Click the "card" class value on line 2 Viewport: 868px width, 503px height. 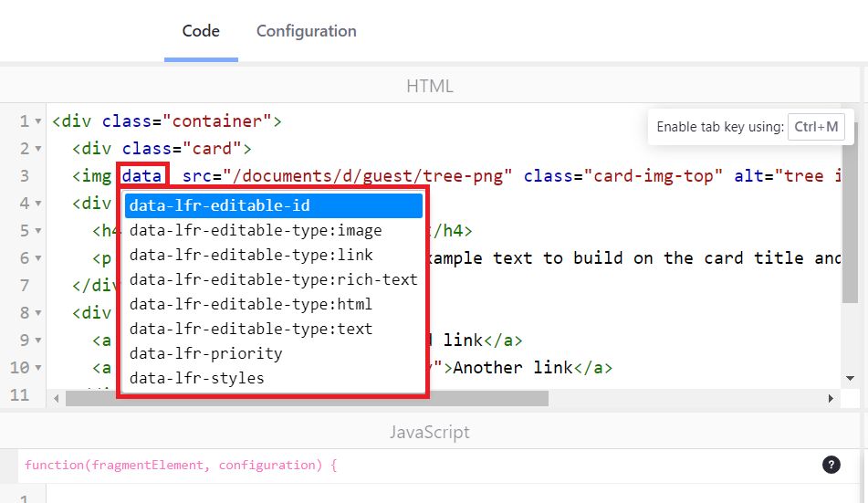pos(212,149)
